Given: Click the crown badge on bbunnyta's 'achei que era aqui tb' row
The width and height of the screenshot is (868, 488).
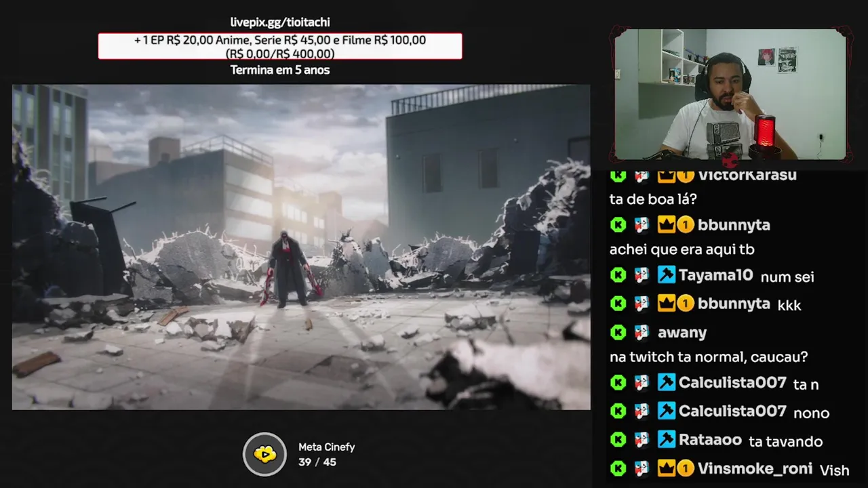Looking at the screenshot, I should point(667,224).
